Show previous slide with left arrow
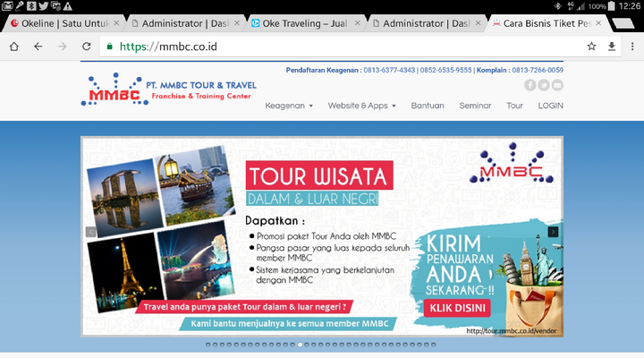The width and height of the screenshot is (644, 358). (x=90, y=232)
